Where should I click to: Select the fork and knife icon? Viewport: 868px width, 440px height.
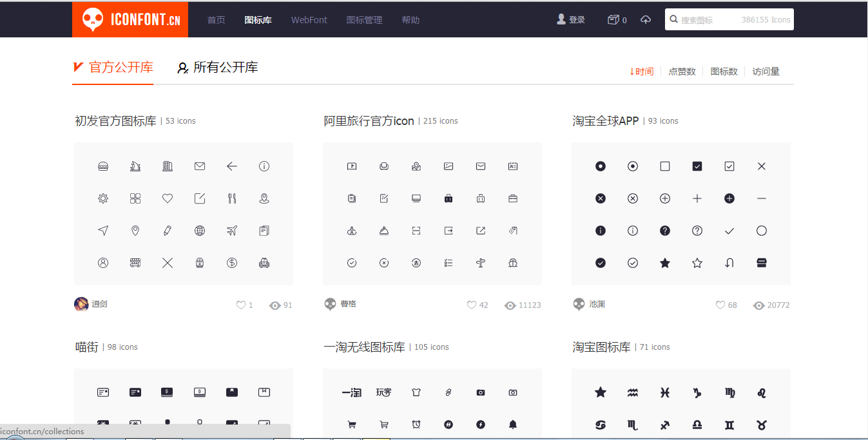pos(232,198)
